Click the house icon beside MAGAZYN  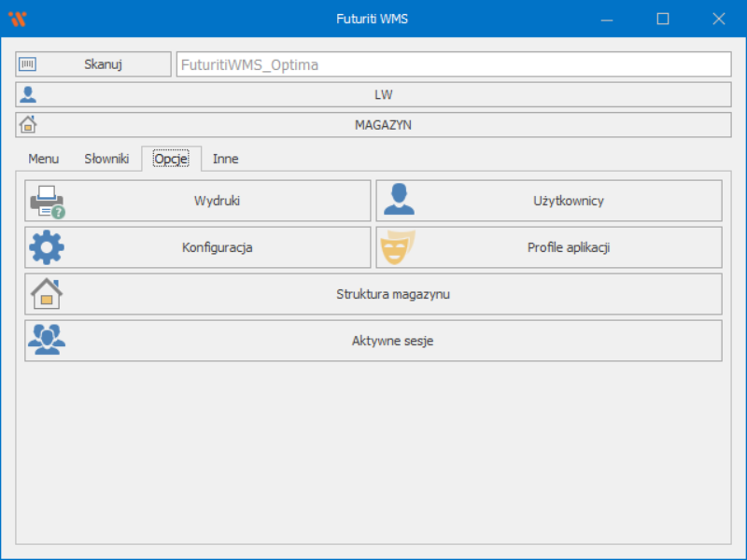(28, 124)
